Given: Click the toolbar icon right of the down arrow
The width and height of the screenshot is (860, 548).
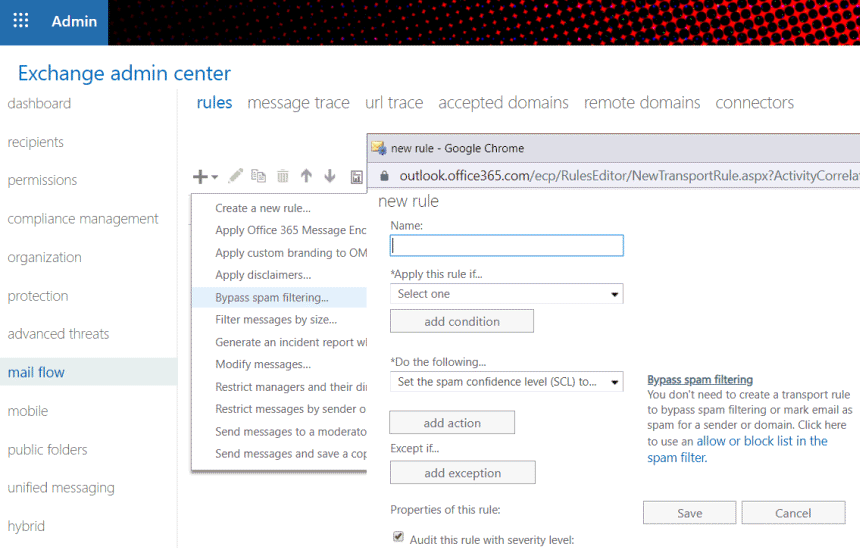Looking at the screenshot, I should tap(357, 177).
